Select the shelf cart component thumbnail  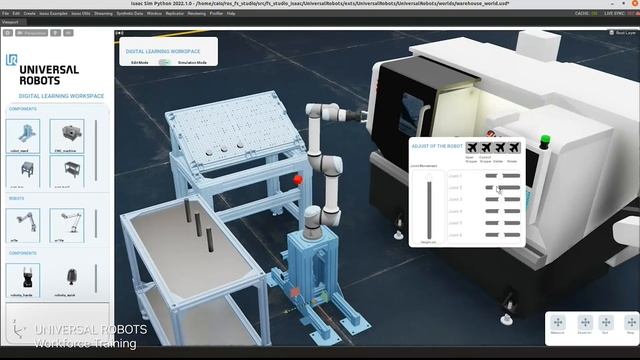[x=67, y=171]
